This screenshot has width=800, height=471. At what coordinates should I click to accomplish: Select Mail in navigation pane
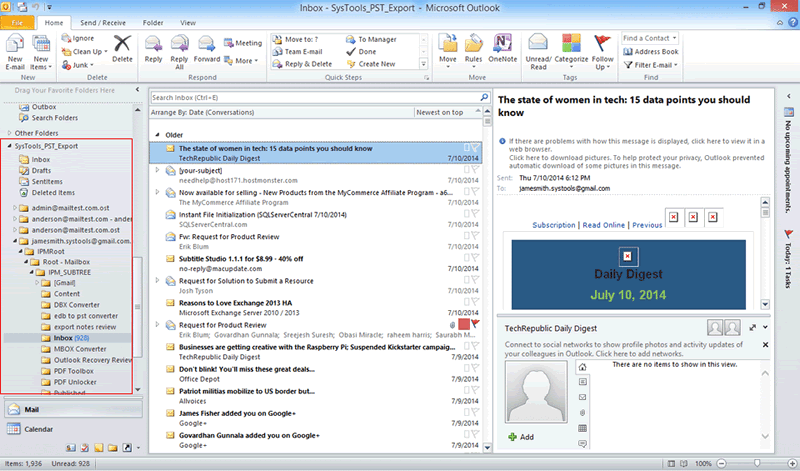(x=73, y=409)
